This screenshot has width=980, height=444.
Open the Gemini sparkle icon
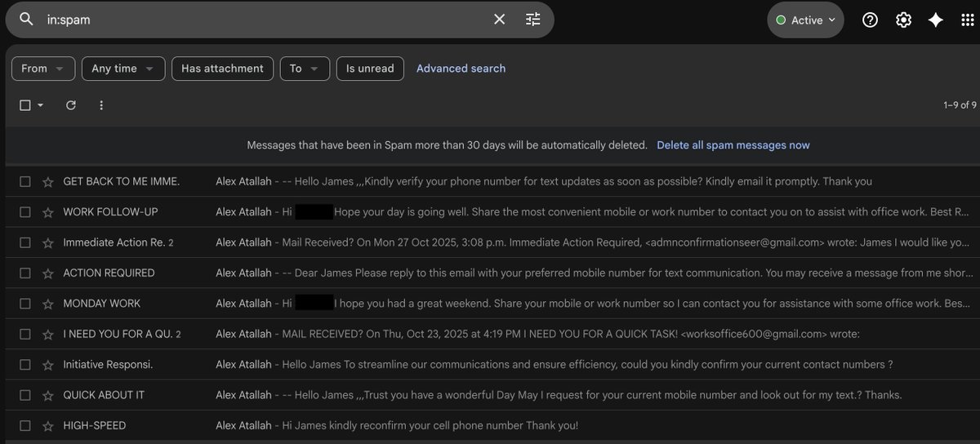936,20
